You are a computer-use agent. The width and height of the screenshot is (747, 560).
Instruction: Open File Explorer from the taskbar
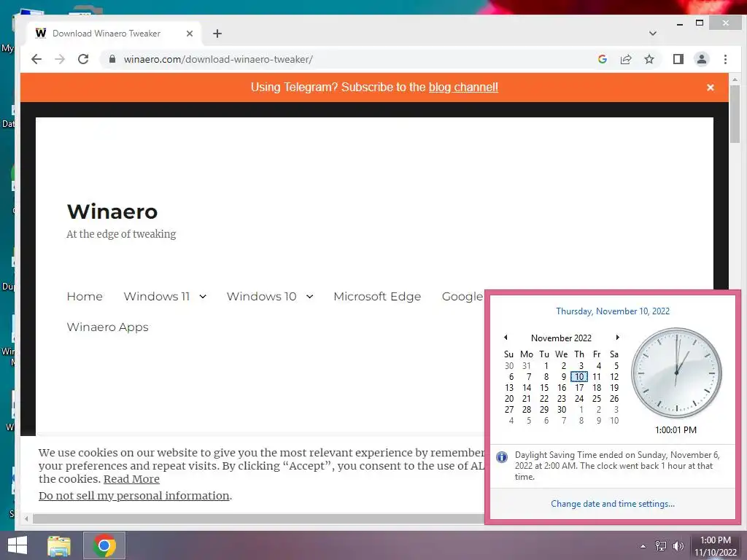pyautogui.click(x=59, y=545)
